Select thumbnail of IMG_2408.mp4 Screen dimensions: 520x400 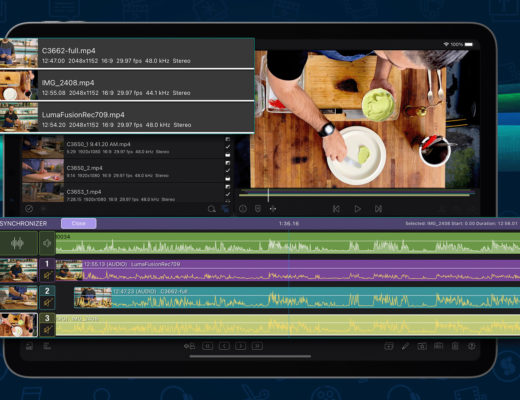pyautogui.click(x=19, y=85)
